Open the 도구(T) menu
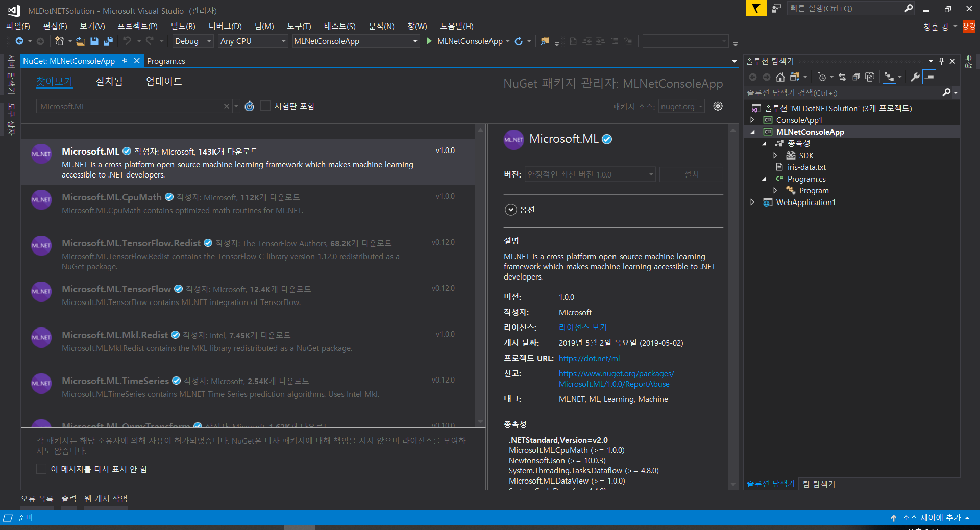980x530 pixels. click(x=299, y=26)
